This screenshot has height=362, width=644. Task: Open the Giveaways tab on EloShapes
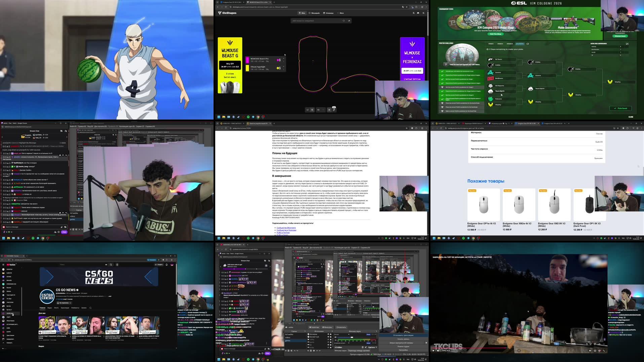(x=328, y=13)
